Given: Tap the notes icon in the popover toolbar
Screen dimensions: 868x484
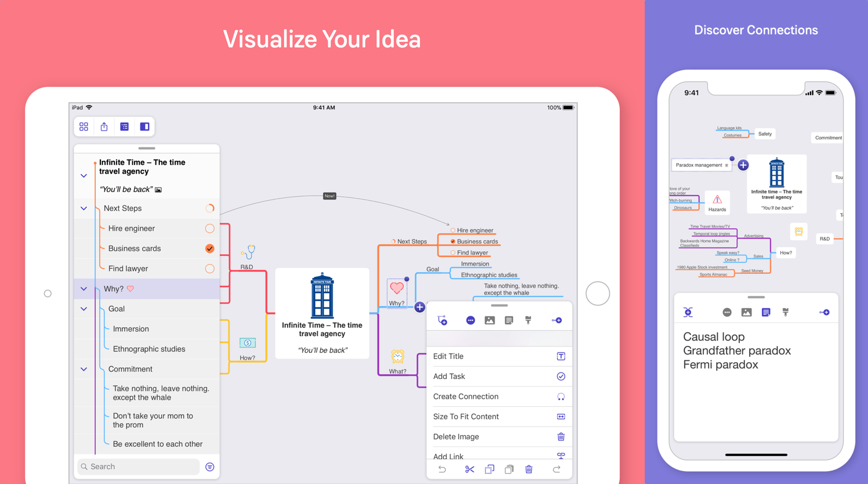Looking at the screenshot, I should point(509,320).
